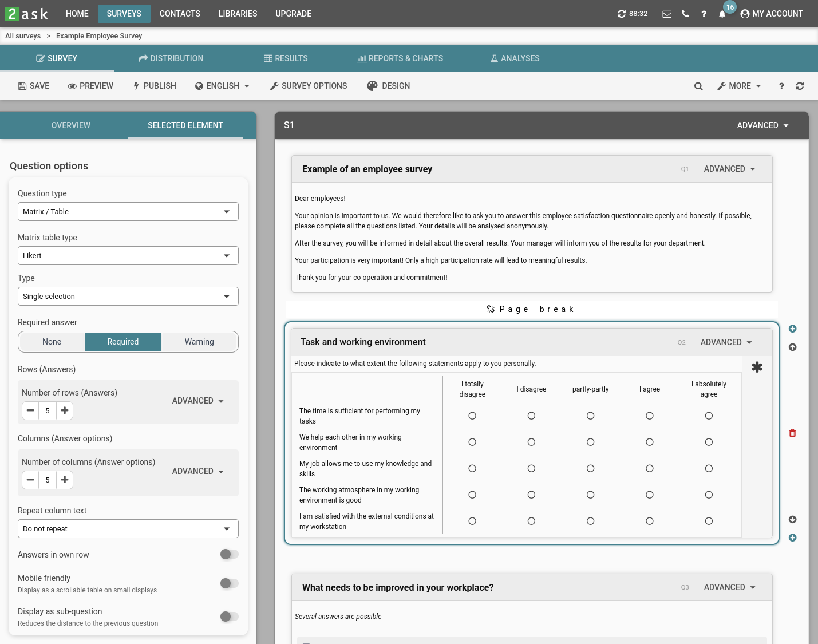The height and width of the screenshot is (644, 818).
Task: Move question up with arrow icon
Action: tap(792, 347)
